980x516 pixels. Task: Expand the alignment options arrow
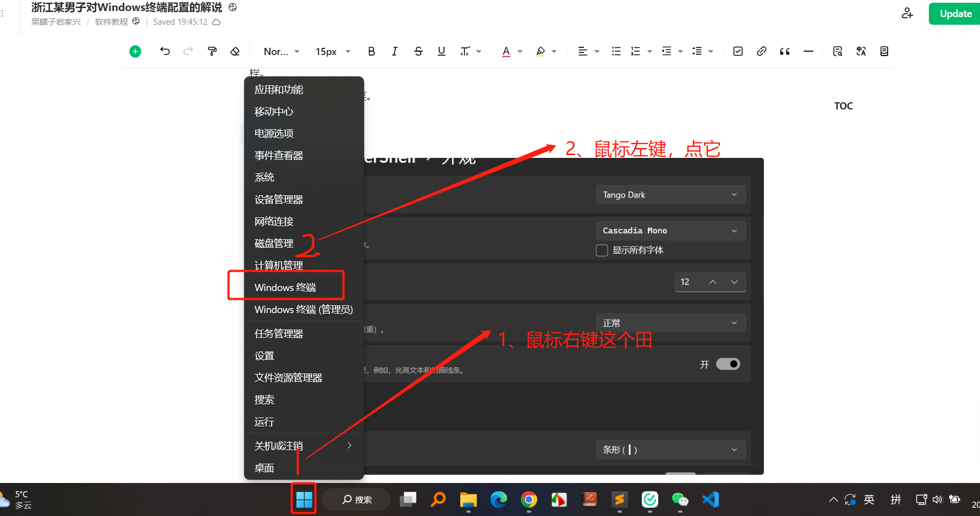[597, 51]
